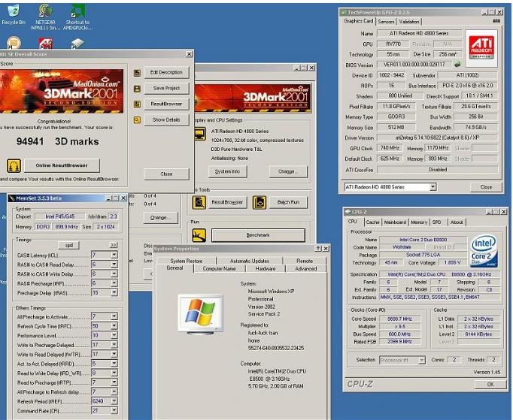Click the magnifier icon beside the Tools ResultBrowser button

click(199, 203)
